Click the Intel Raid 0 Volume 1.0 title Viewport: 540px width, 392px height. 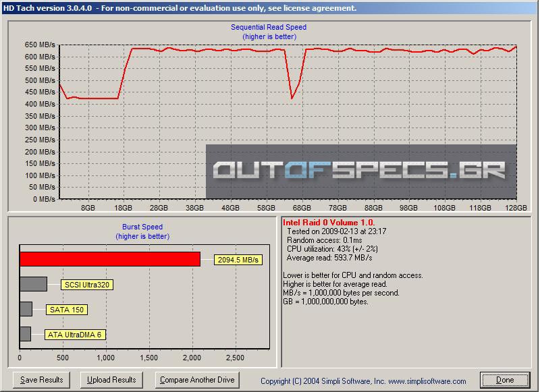pos(329,223)
